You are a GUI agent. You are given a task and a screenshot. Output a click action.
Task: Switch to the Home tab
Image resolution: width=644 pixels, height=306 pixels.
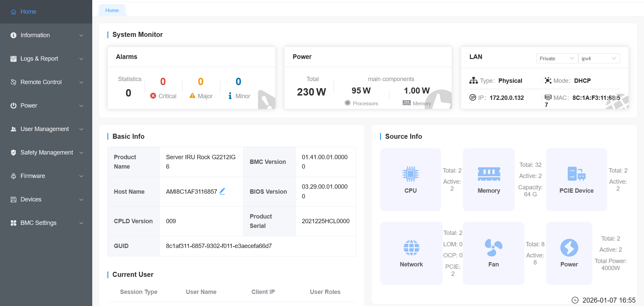click(x=112, y=10)
